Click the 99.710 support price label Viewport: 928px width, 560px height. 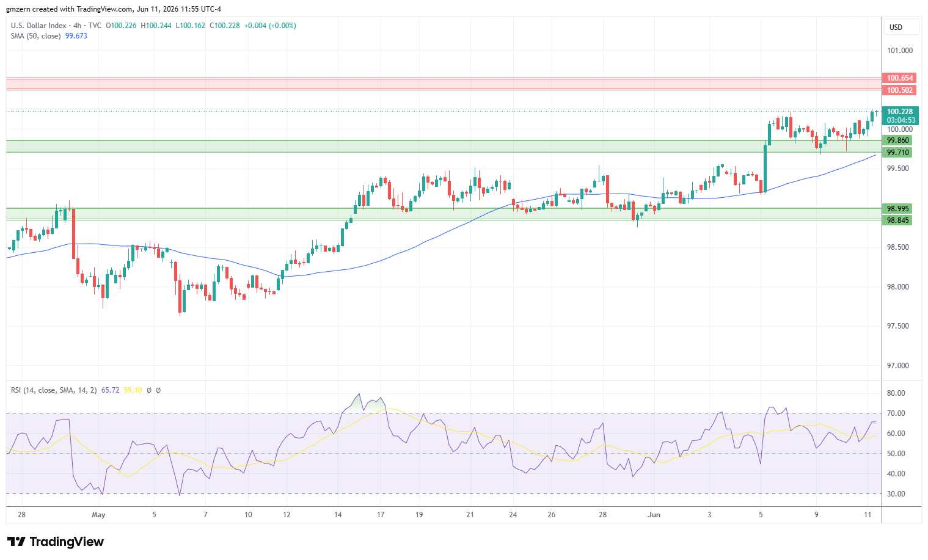[x=898, y=153]
